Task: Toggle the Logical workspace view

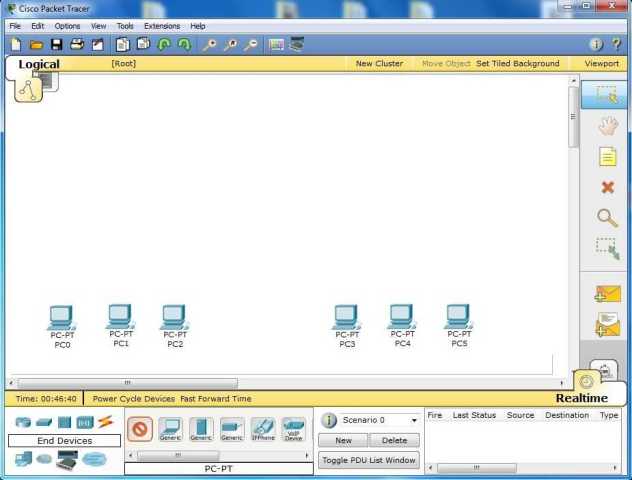Action: [x=38, y=64]
